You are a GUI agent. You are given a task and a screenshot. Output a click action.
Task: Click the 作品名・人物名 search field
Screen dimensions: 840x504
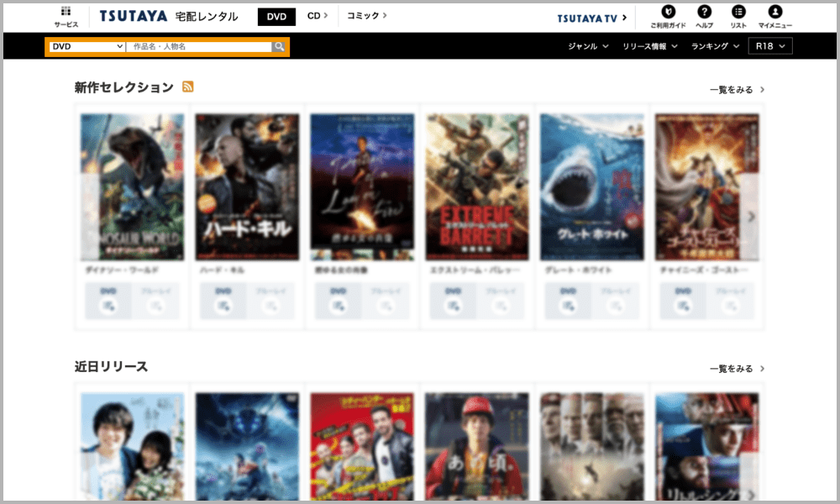point(198,47)
